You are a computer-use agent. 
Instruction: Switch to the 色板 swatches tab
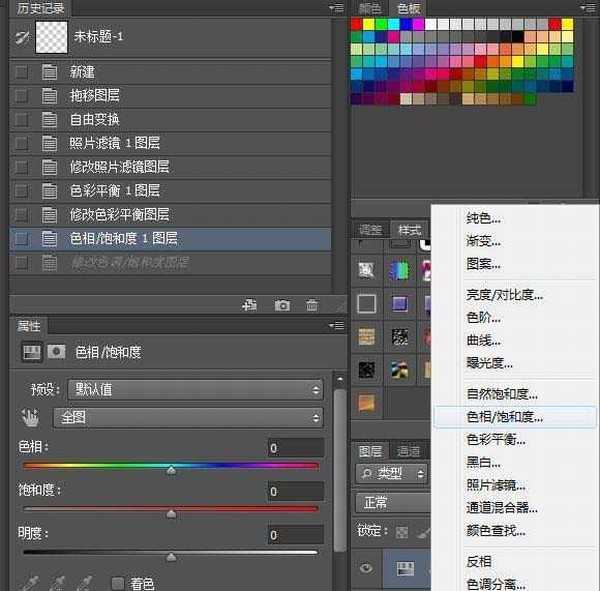[408, 9]
